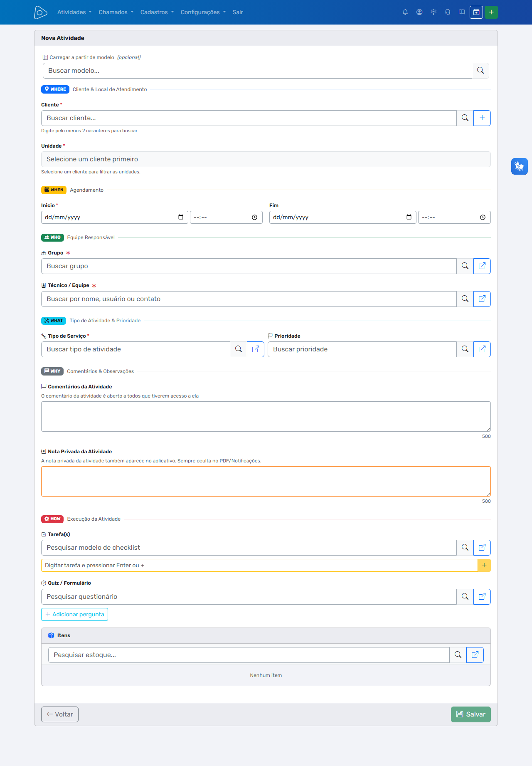Open the Cadastros dropdown menu

(x=157, y=12)
